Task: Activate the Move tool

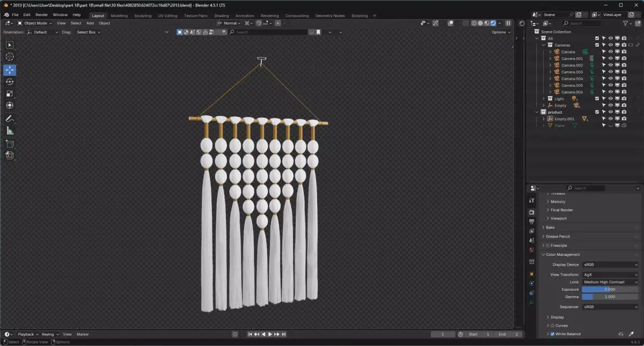Action: point(10,70)
